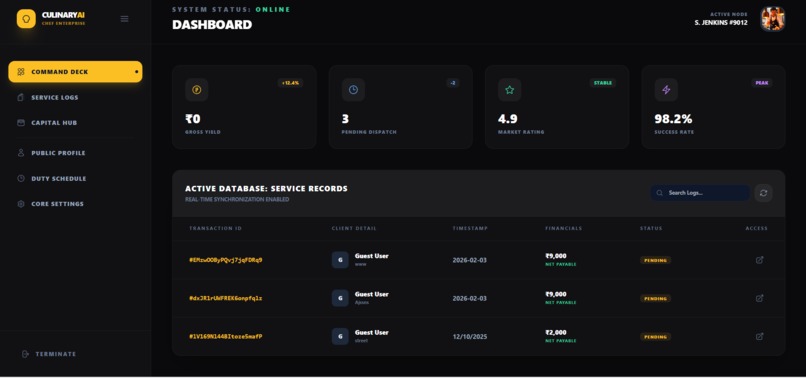Click the +12.4% badge
806x378 pixels.
290,83
